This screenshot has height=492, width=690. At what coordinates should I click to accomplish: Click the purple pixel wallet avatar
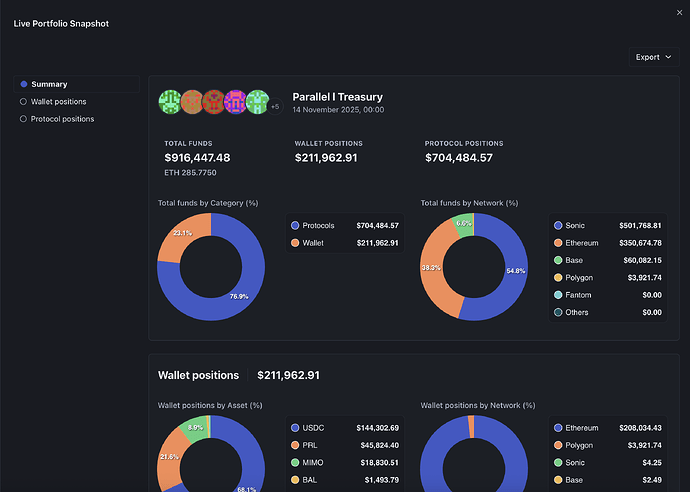point(235,102)
